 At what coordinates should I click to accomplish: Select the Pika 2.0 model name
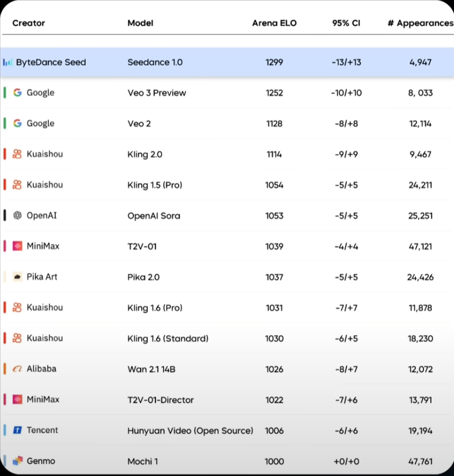(x=143, y=277)
